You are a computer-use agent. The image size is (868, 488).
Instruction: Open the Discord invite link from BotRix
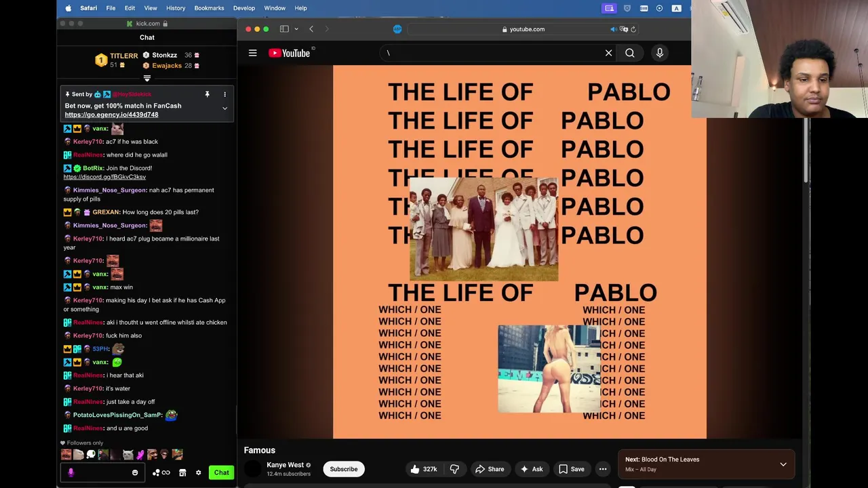[x=104, y=177]
